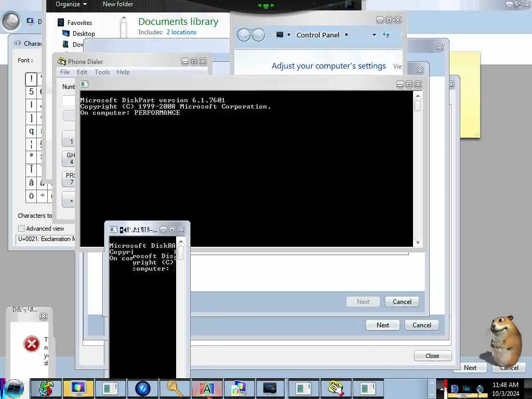532x399 pixels.
Task: Click the large DiskPart console scrollbar thumb
Action: click(418, 106)
